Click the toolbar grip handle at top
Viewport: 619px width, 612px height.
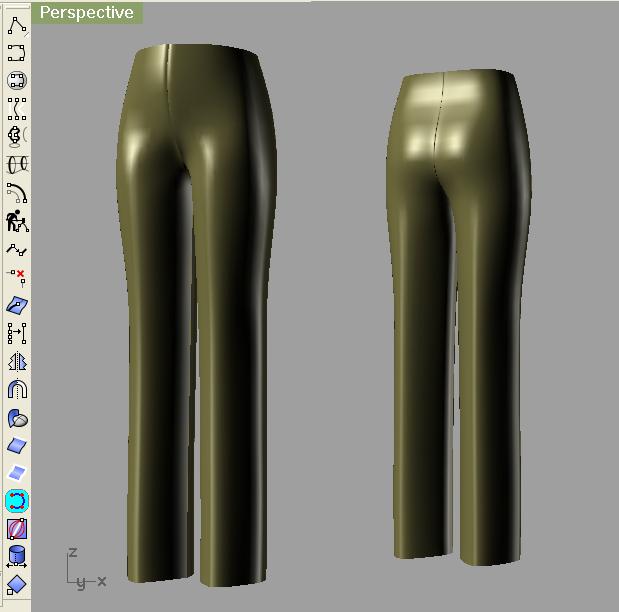[16, 6]
